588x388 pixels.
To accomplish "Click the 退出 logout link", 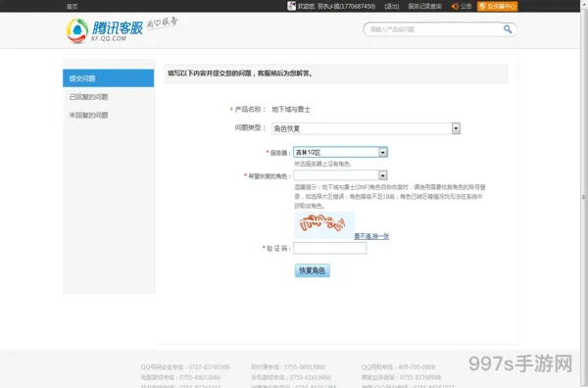I will point(392,7).
